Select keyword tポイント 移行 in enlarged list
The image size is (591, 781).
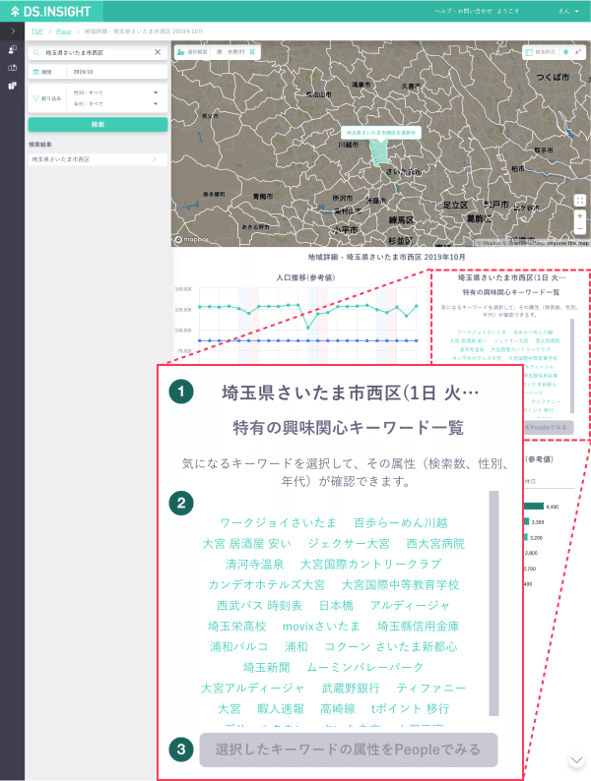[x=410, y=708]
